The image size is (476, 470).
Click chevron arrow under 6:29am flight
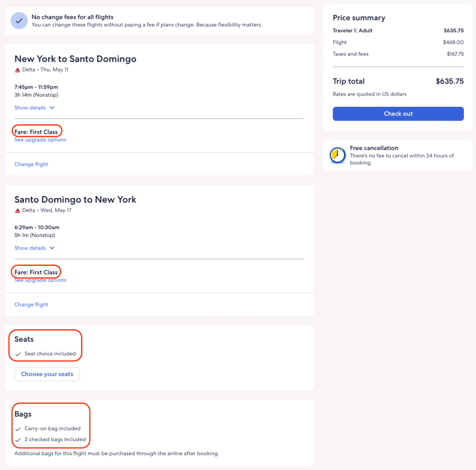(52, 248)
